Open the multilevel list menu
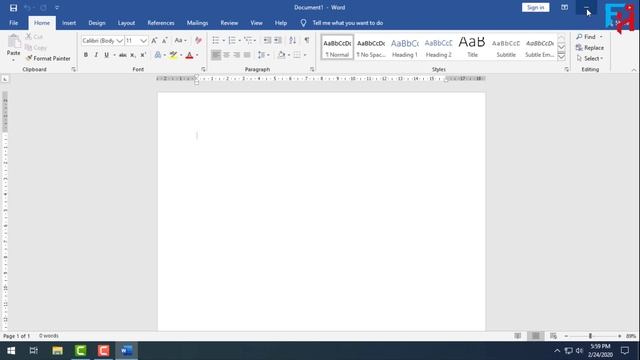 coord(249,40)
